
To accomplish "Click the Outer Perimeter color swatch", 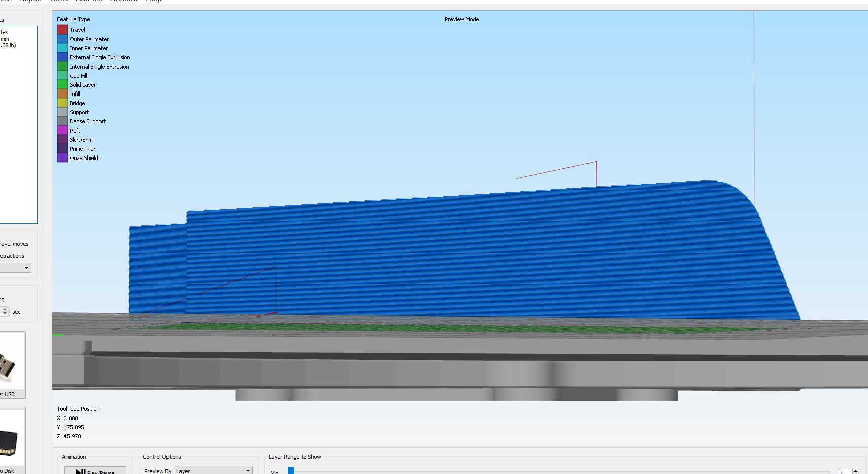I will pyautogui.click(x=62, y=39).
